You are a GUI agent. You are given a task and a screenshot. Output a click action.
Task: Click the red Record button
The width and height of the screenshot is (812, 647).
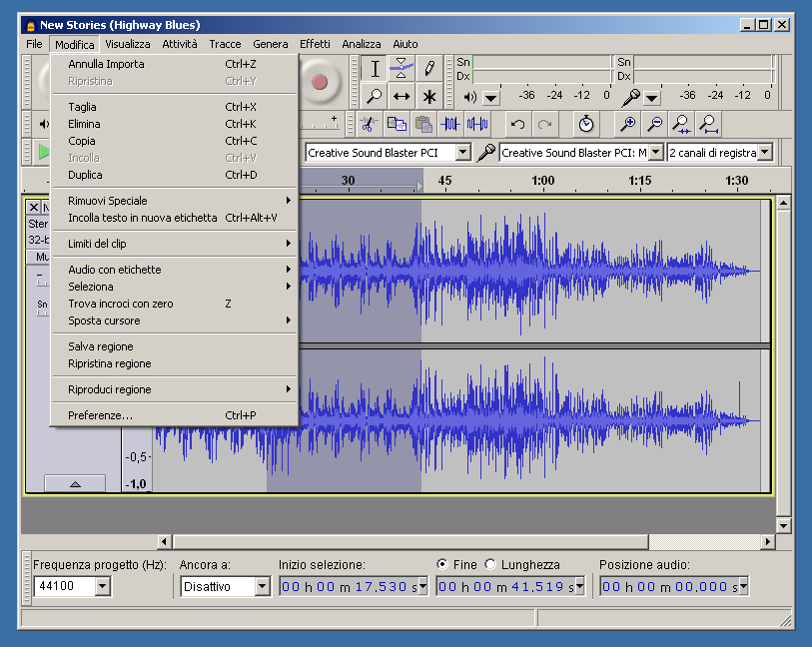(x=320, y=82)
